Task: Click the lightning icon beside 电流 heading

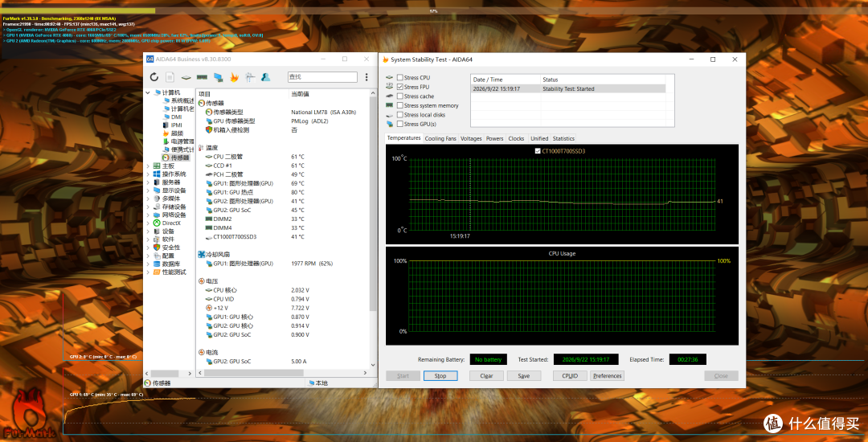Action: tap(202, 352)
